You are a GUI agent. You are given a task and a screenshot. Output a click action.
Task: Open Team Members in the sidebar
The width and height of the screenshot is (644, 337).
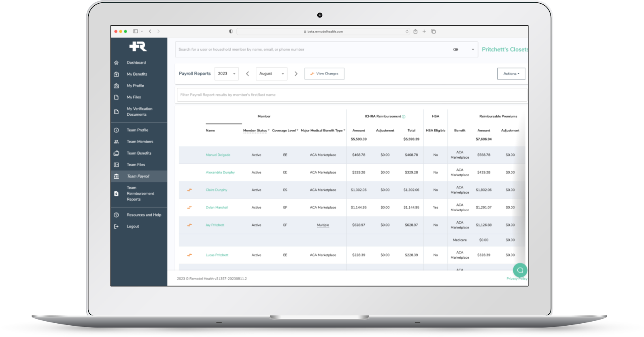140,142
